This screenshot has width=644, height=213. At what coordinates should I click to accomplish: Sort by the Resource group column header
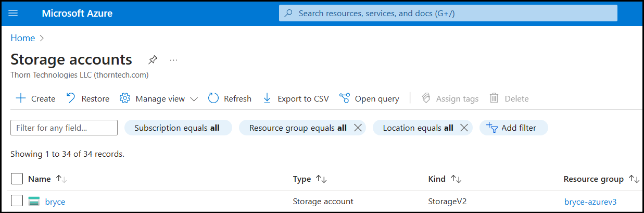[594, 179]
